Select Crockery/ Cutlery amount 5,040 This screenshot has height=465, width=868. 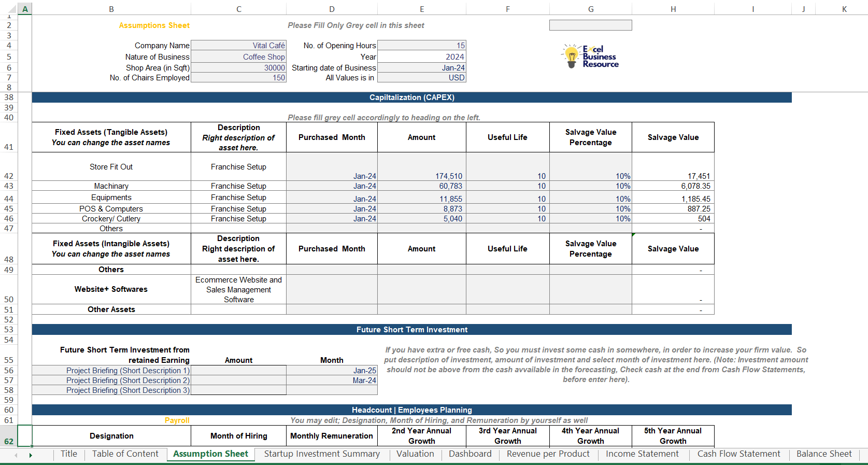[422, 218]
